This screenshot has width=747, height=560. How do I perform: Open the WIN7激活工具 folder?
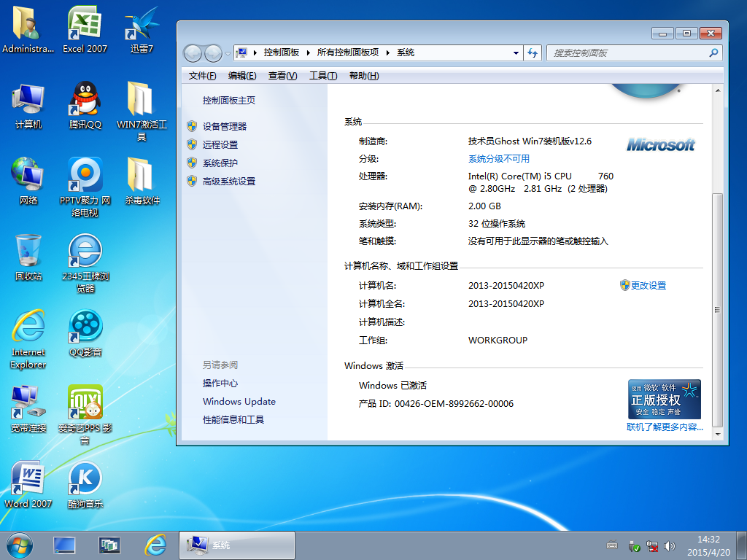click(x=142, y=112)
